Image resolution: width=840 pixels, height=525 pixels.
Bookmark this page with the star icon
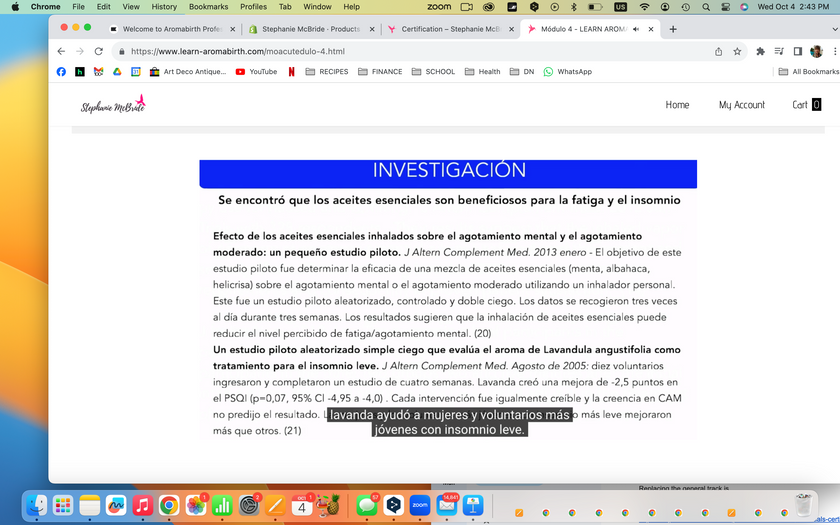[x=737, y=51]
